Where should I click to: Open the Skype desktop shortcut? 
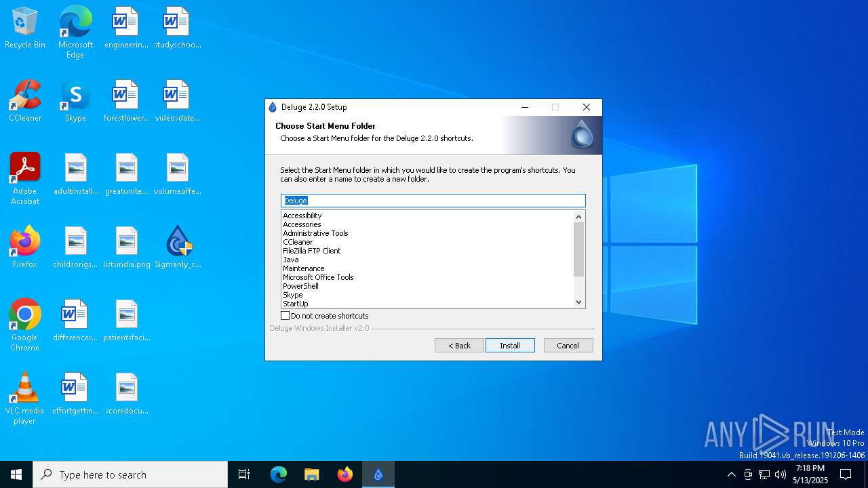click(x=75, y=102)
